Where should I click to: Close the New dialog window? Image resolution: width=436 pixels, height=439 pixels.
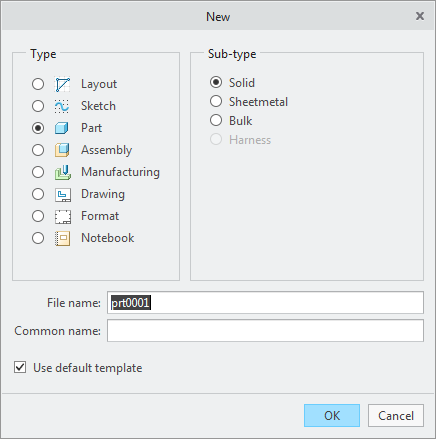click(x=420, y=16)
